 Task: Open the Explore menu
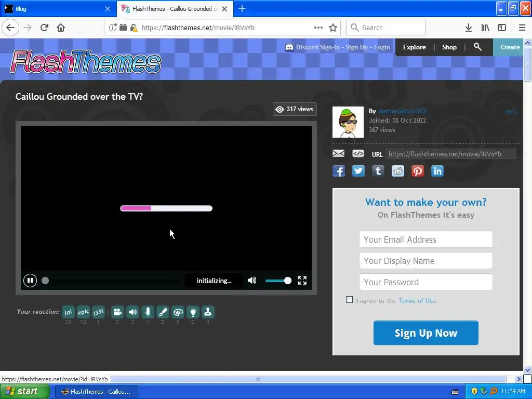414,47
